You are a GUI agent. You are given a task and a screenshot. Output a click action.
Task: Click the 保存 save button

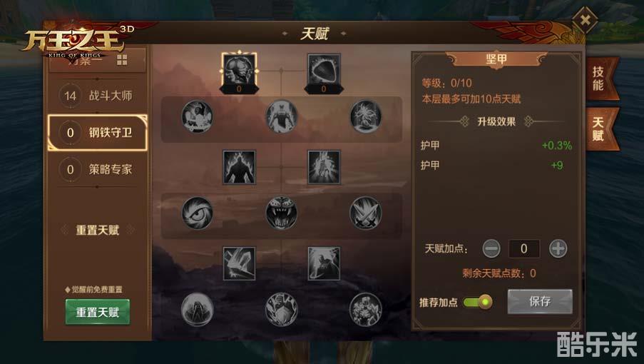[x=540, y=302]
